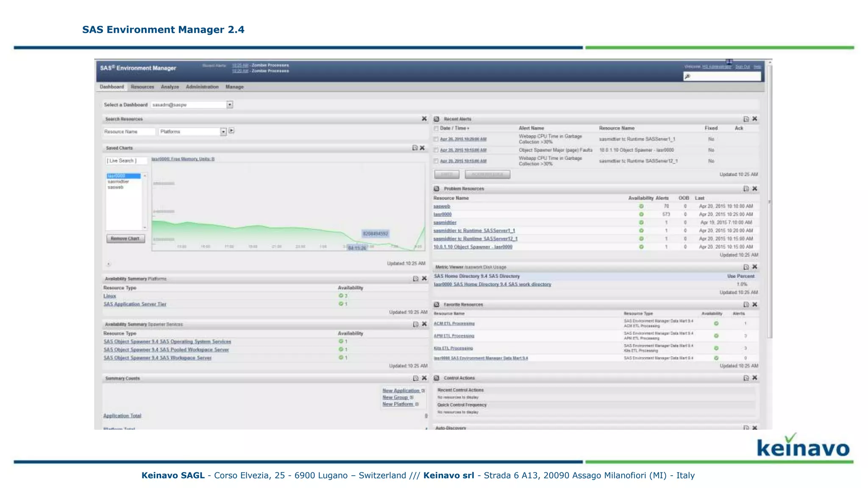868x488 pixels.
Task: Close the Problem Resources portlet
Action: coord(754,189)
